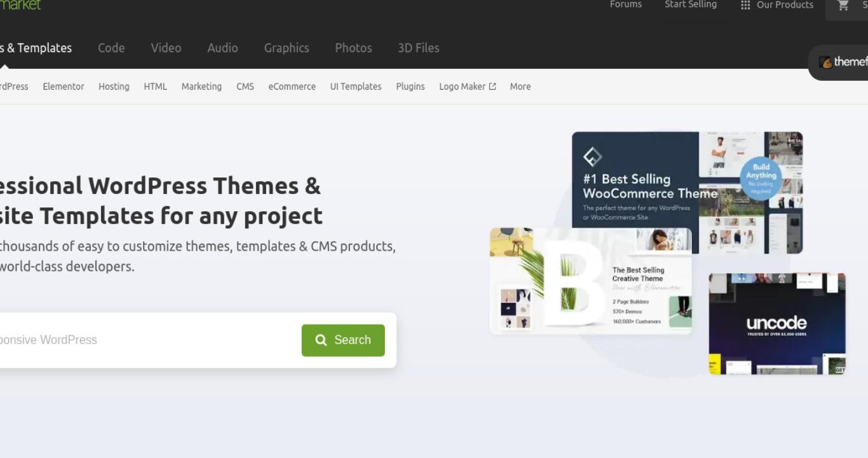
Task: Click the Professional WordPress Themes headline
Action: point(161,200)
